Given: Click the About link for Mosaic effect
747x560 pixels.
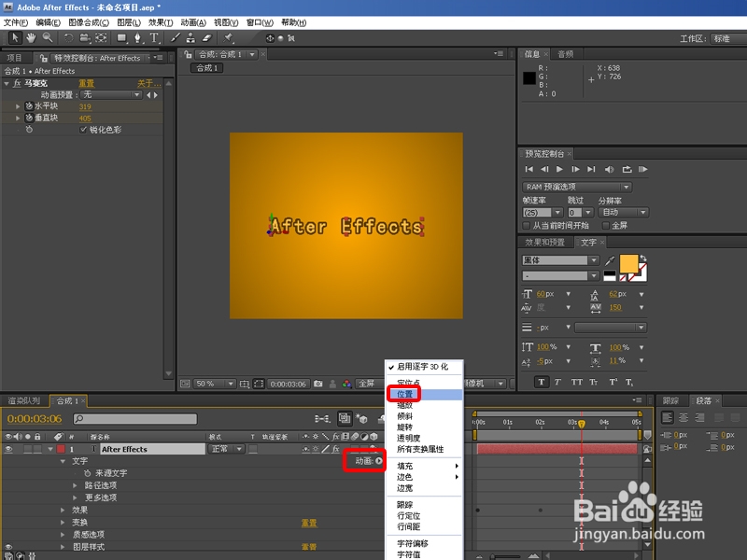Looking at the screenshot, I should (x=148, y=83).
